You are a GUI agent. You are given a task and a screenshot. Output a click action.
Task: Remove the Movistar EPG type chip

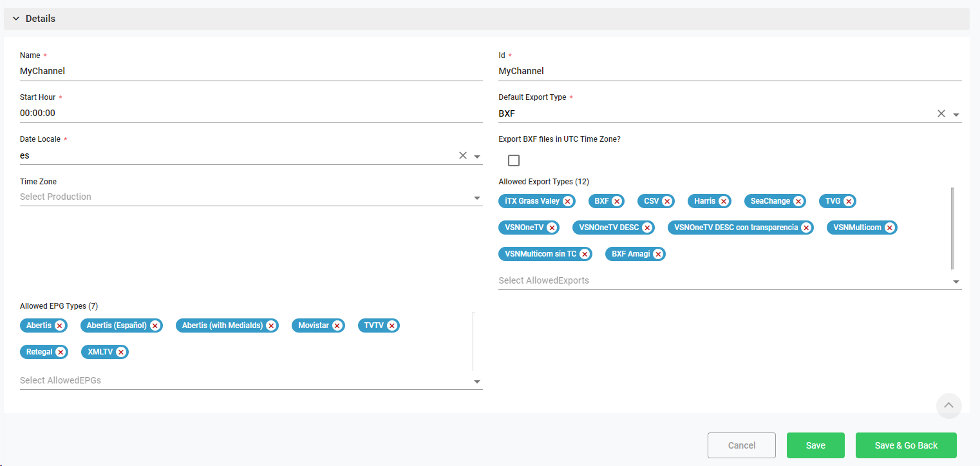tap(337, 325)
